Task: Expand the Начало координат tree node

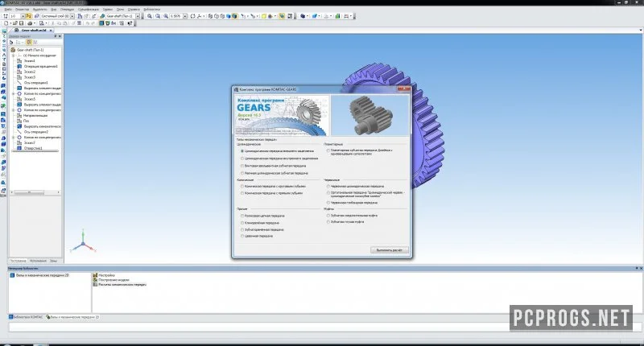Action: pos(13,56)
